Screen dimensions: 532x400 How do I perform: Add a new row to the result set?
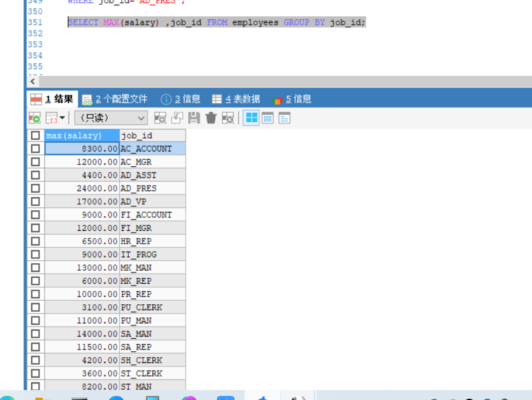click(160, 117)
